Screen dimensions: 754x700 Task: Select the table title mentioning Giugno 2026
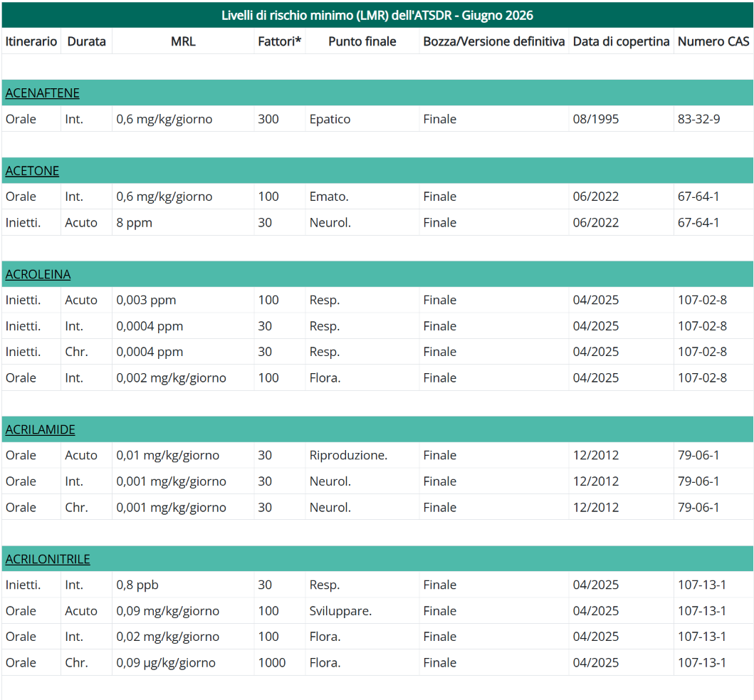(377, 16)
